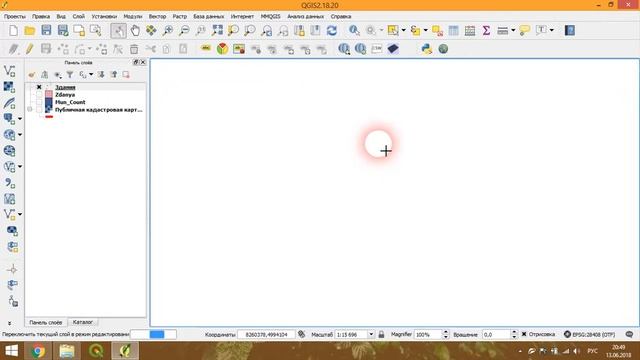Open the Python console

tap(427, 49)
